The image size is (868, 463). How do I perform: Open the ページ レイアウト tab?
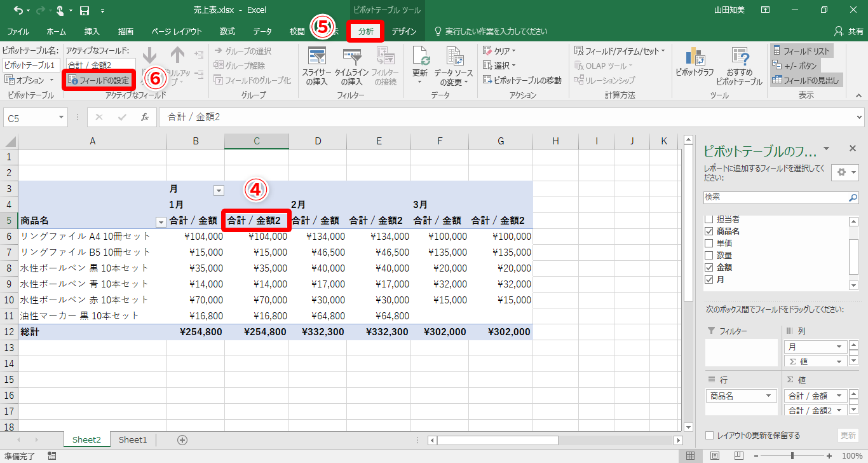click(177, 32)
